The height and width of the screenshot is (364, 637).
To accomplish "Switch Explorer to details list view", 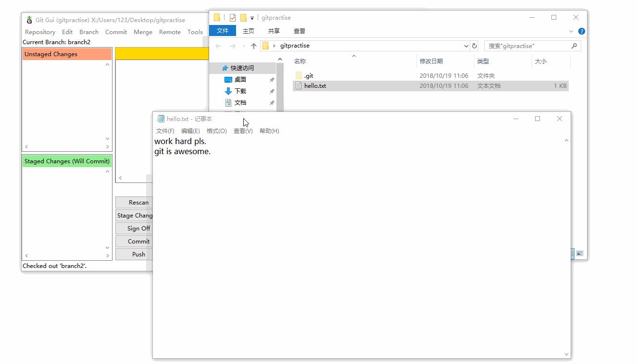I will click(x=572, y=253).
